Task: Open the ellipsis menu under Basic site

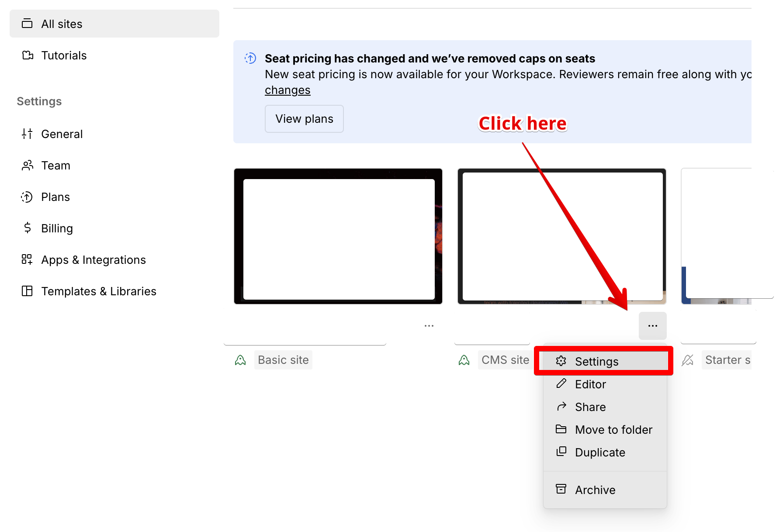Action: coord(429,325)
